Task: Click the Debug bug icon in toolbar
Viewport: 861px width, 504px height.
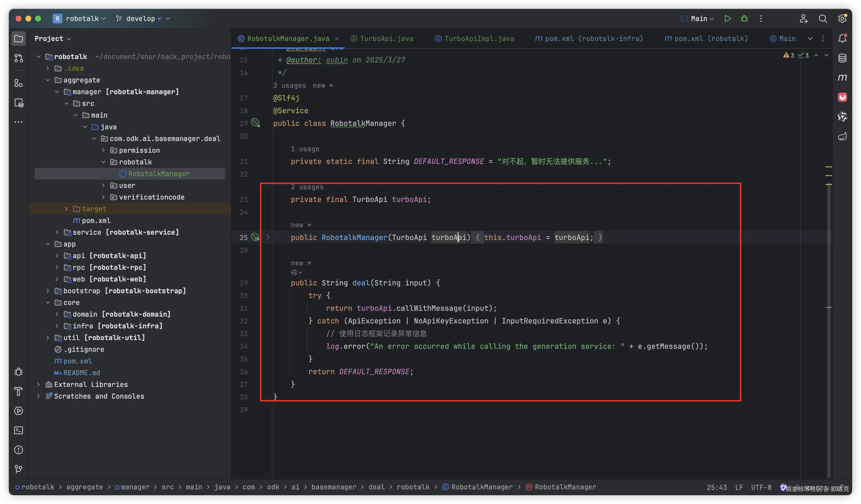Action: click(744, 19)
